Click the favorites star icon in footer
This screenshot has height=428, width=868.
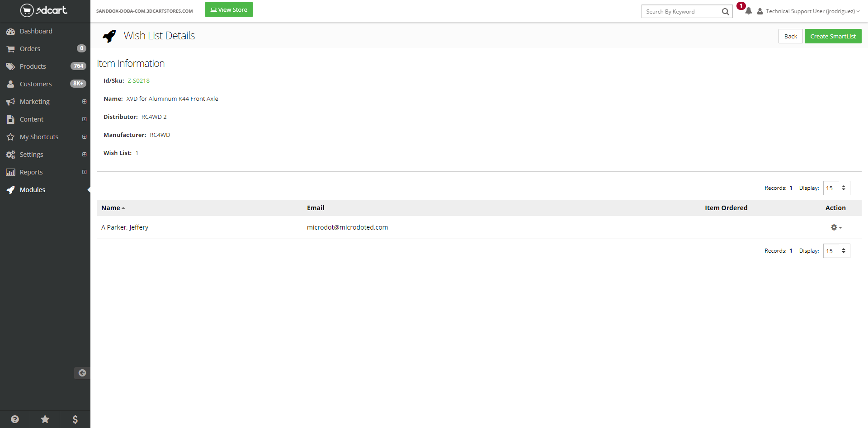click(45, 419)
